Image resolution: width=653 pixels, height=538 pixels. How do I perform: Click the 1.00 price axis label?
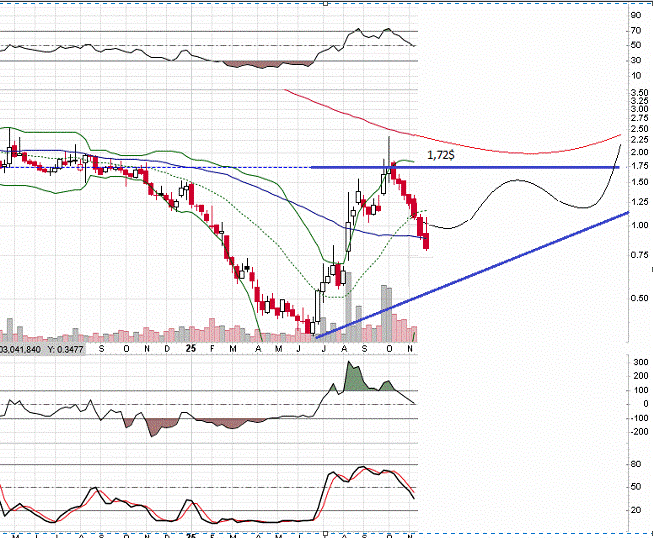[636, 225]
